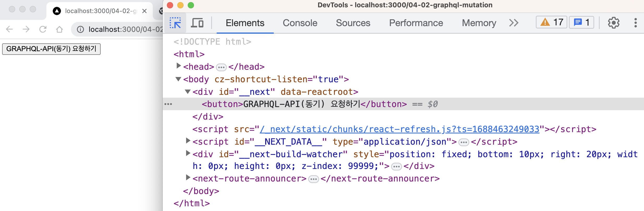This screenshot has height=211, width=644.
Task: Click the data-reactroot attribute text
Action: 317,92
